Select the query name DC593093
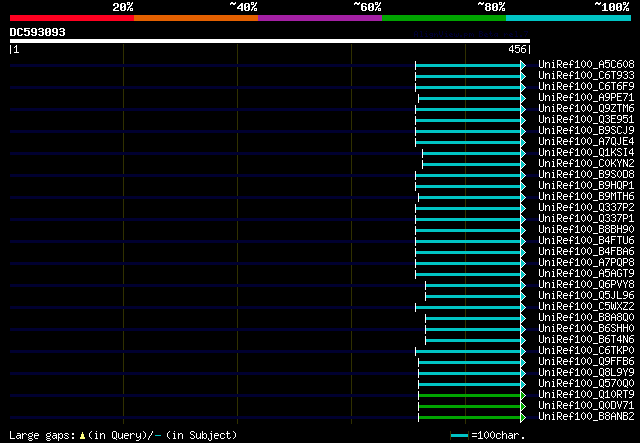This screenshot has width=640, height=443. pos(38,32)
